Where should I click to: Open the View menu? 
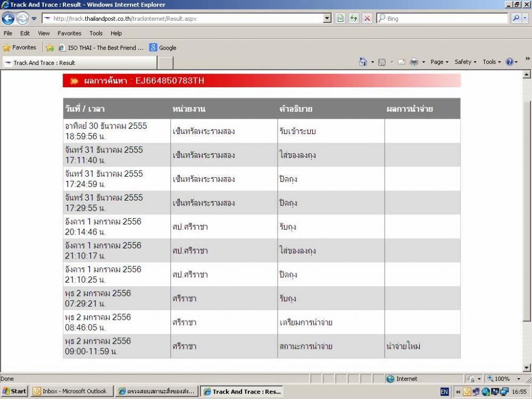pyautogui.click(x=44, y=33)
